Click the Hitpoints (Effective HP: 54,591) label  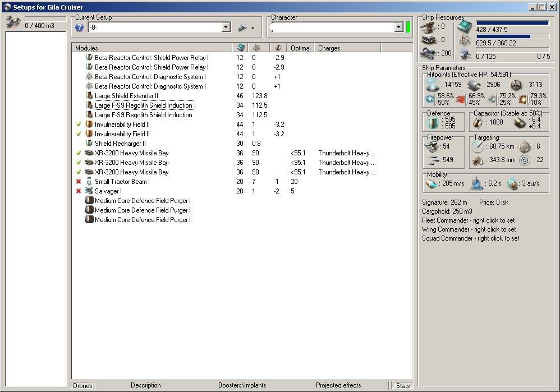pyautogui.click(x=469, y=74)
